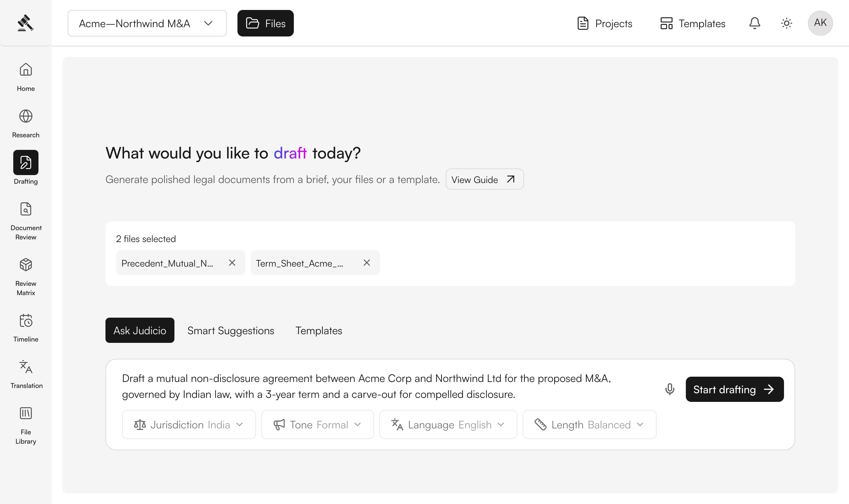The image size is (849, 504).
Task: Open the File Library icon
Action: (x=26, y=414)
